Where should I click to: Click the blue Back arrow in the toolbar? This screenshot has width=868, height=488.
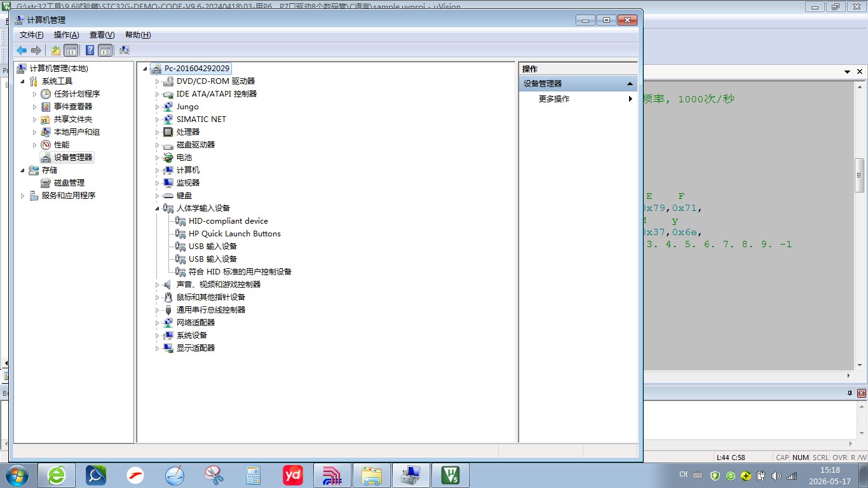pos(22,50)
